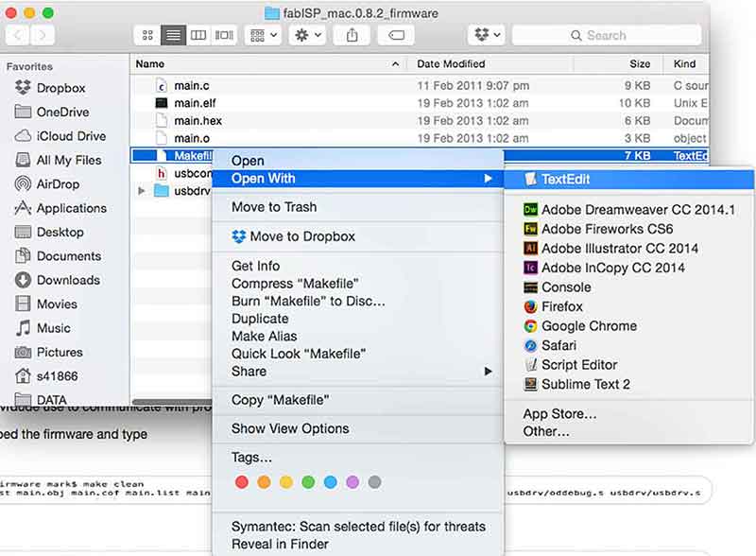This screenshot has height=556, width=756.
Task: Open Documents in the sidebar
Action: tap(58, 256)
